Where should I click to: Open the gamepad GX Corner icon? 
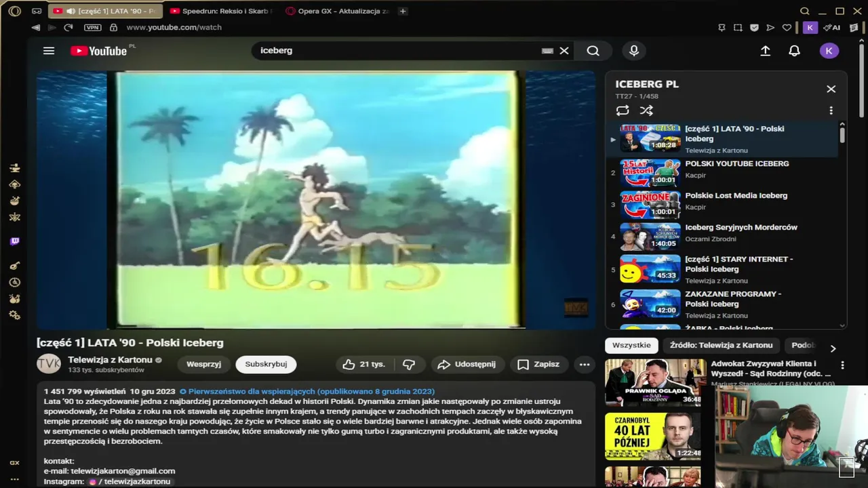37,11
